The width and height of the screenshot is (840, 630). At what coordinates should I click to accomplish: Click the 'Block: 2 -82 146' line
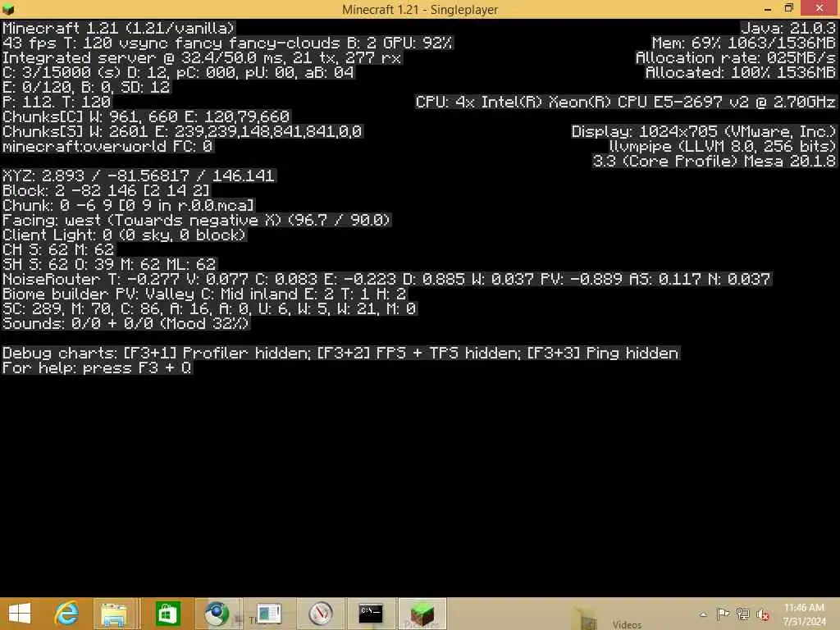[106, 190]
